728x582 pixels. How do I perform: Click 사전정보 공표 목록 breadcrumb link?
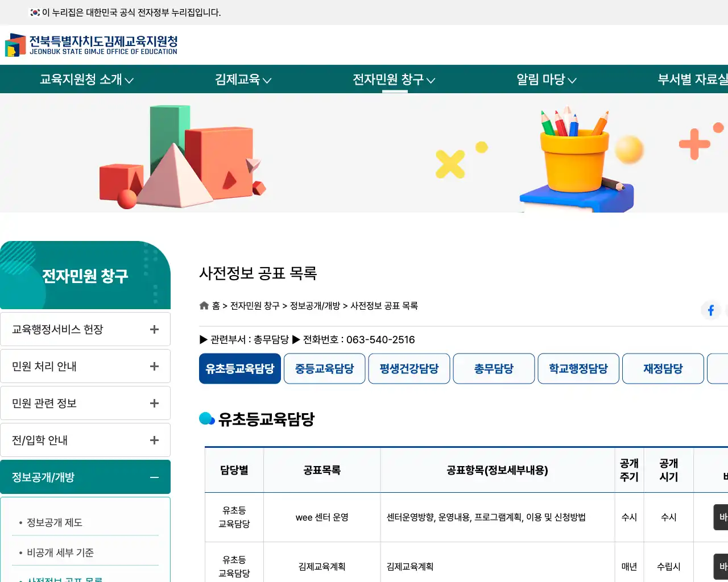coord(384,306)
